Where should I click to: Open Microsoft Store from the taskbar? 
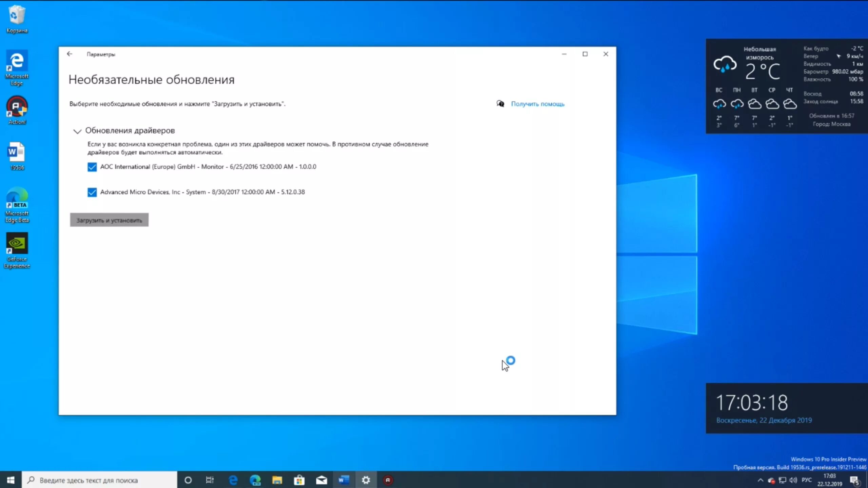coord(299,480)
